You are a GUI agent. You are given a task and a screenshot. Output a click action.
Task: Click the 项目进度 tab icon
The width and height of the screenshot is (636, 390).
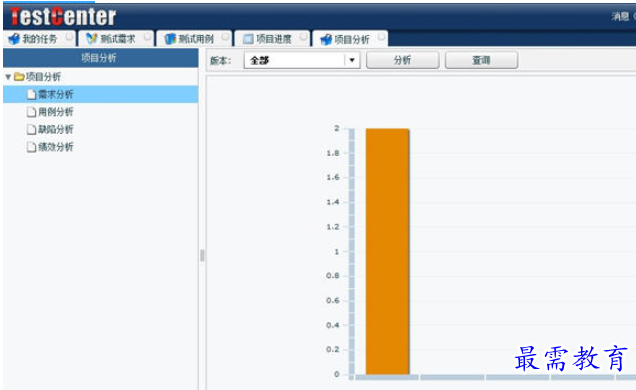pos(248,39)
